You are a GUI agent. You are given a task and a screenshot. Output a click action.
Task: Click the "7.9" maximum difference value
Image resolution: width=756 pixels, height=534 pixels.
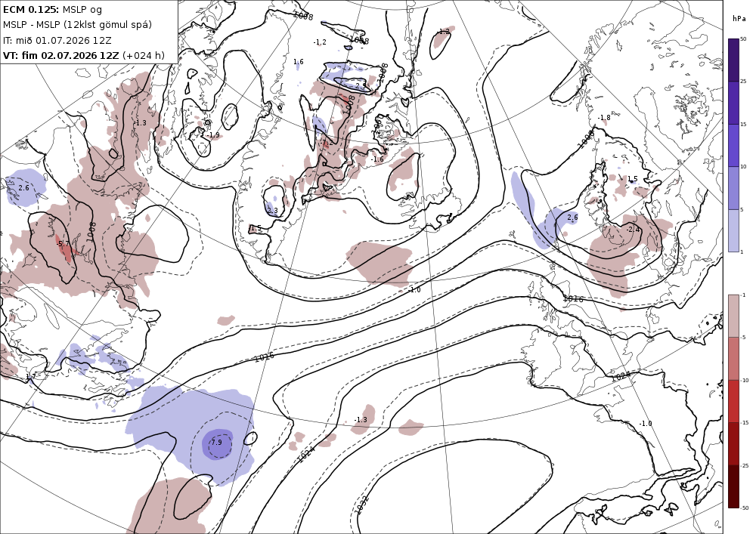216,442
